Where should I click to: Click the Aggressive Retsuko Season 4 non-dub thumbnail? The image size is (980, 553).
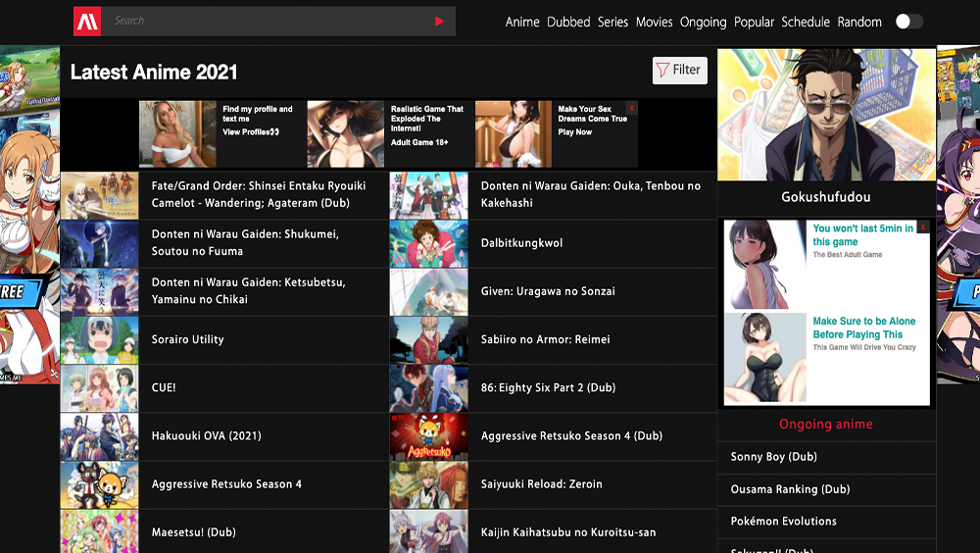(99, 484)
